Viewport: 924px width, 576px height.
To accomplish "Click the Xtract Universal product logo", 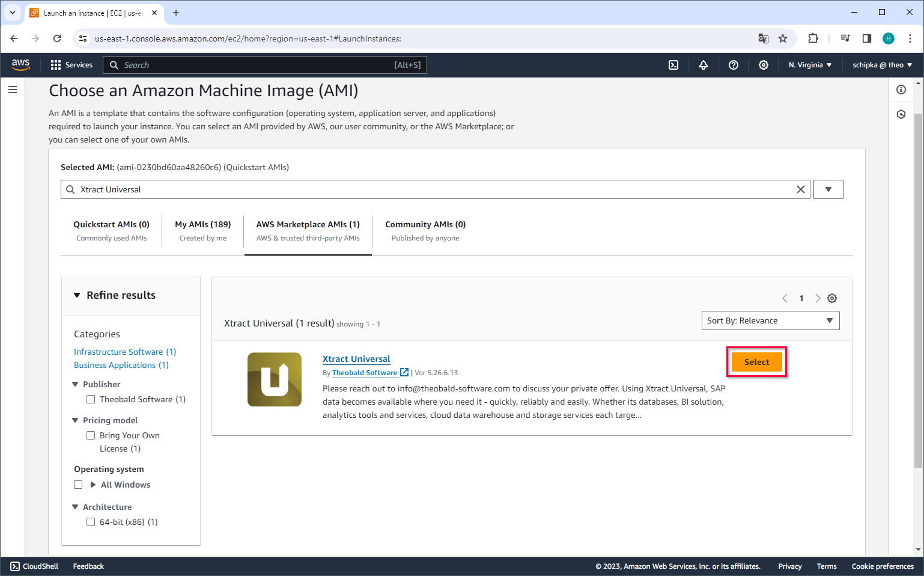I will 275,379.
